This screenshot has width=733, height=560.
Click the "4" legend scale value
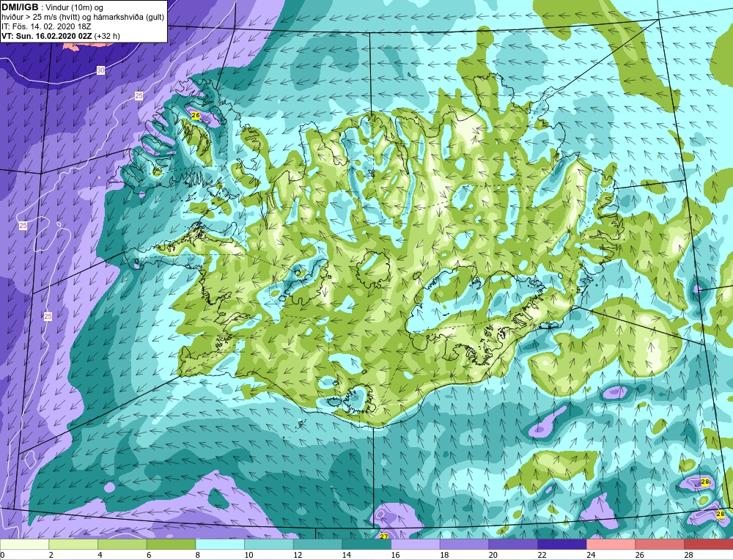coord(100,555)
